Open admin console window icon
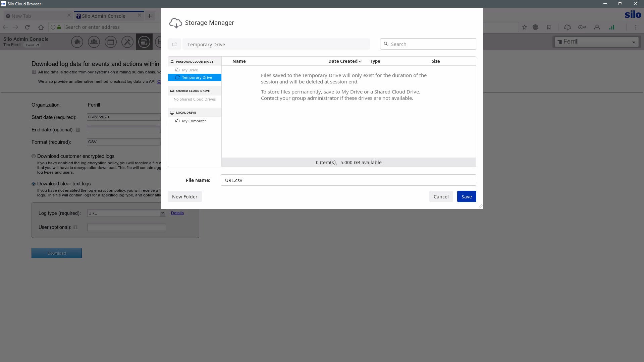The width and height of the screenshot is (644, 362). click(111, 42)
